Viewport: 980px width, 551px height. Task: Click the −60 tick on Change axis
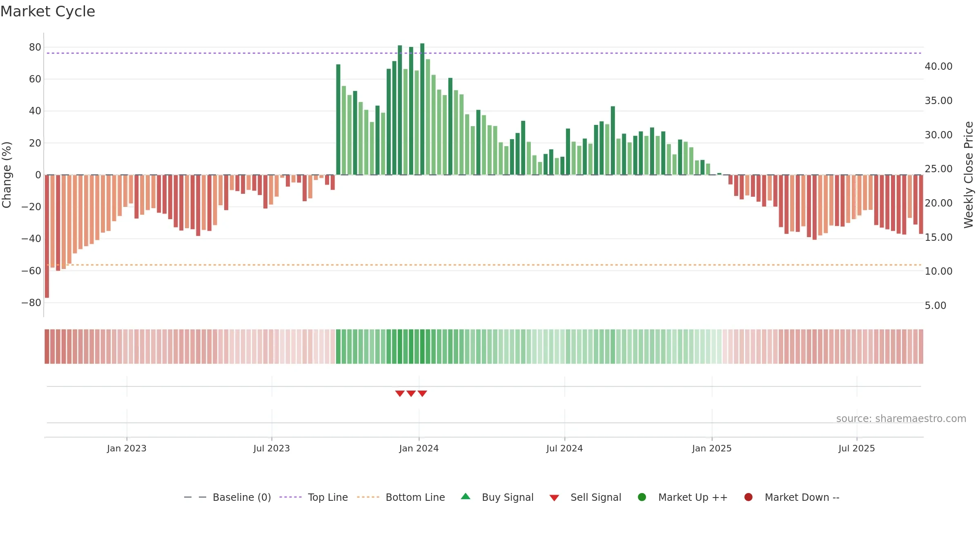tap(31, 271)
